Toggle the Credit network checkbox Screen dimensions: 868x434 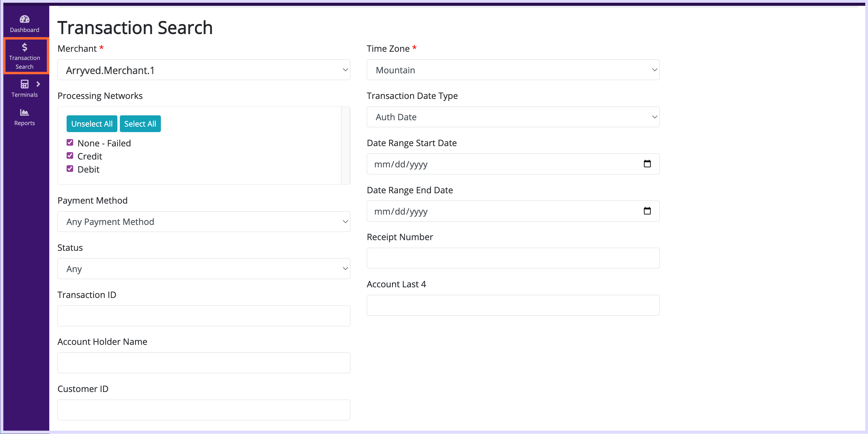tap(70, 156)
